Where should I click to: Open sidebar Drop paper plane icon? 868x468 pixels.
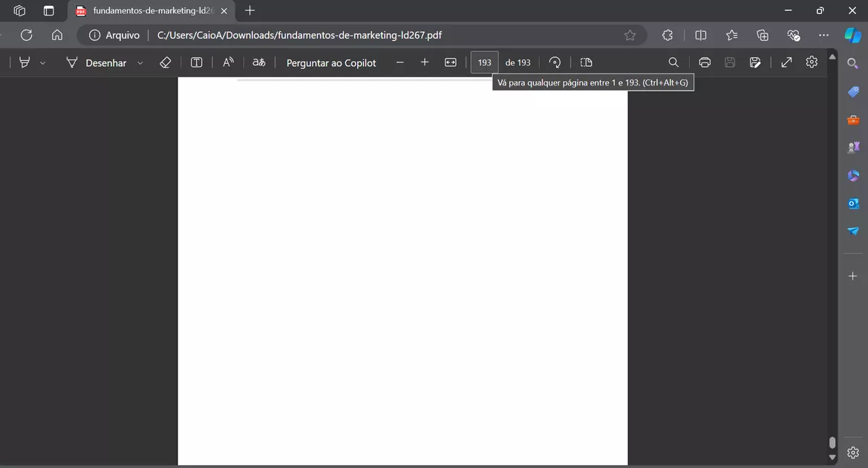[x=853, y=231]
